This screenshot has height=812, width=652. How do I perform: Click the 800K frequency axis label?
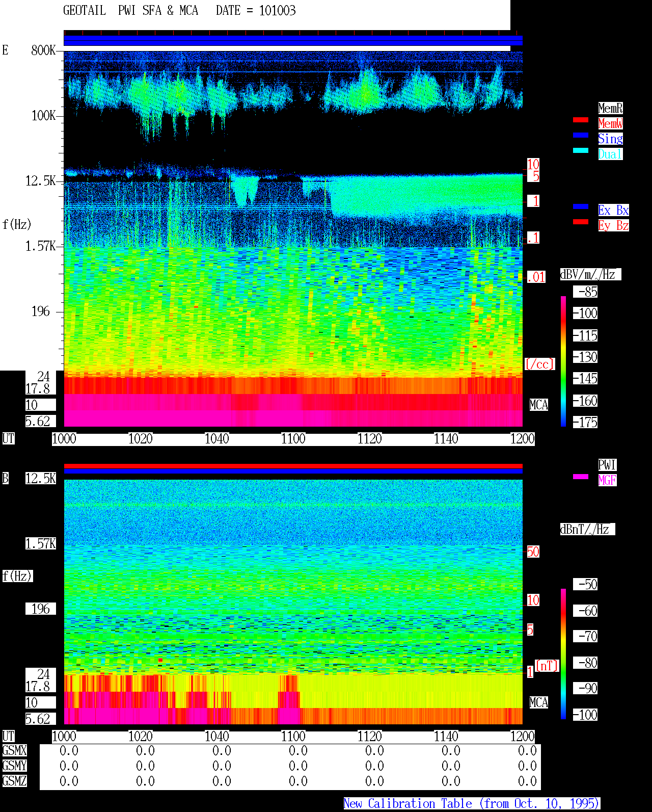point(43,50)
